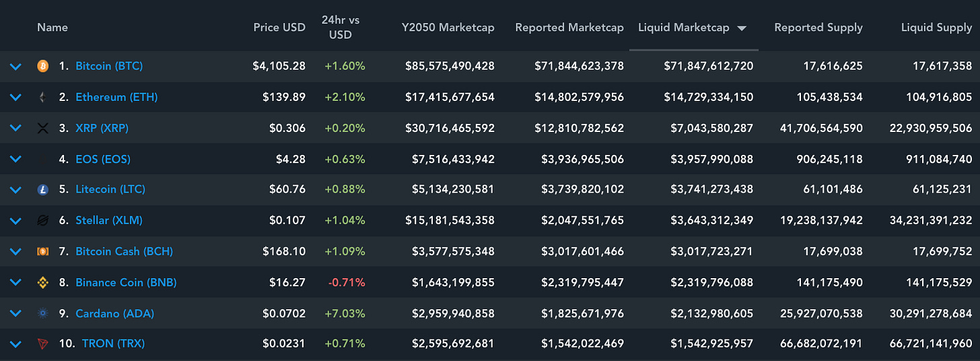Expand the Bitcoin Cash row chevron

click(x=16, y=251)
